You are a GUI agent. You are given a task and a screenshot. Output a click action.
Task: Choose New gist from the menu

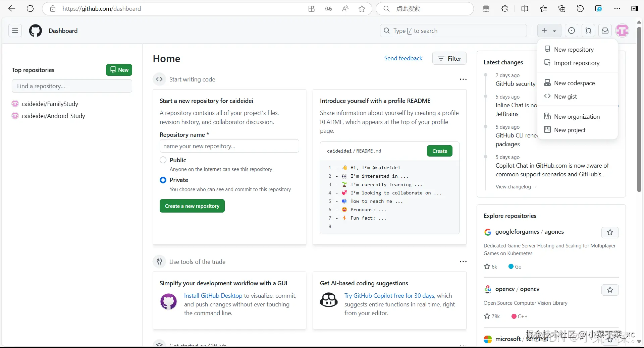tap(565, 97)
